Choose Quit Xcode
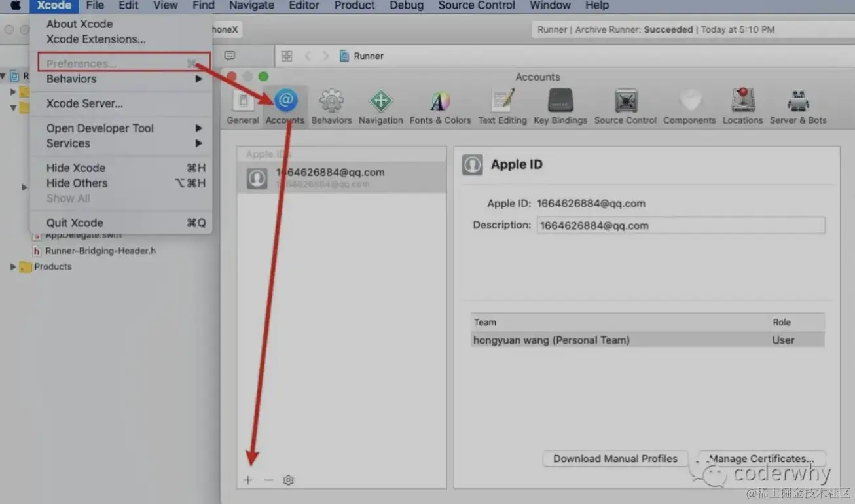855x504 pixels. coord(124,223)
